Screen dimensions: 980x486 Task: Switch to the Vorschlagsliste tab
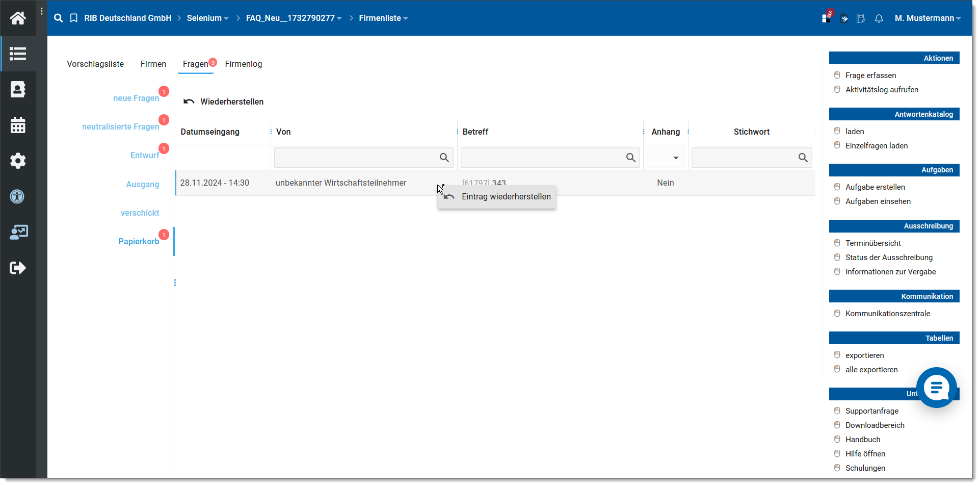[95, 64]
